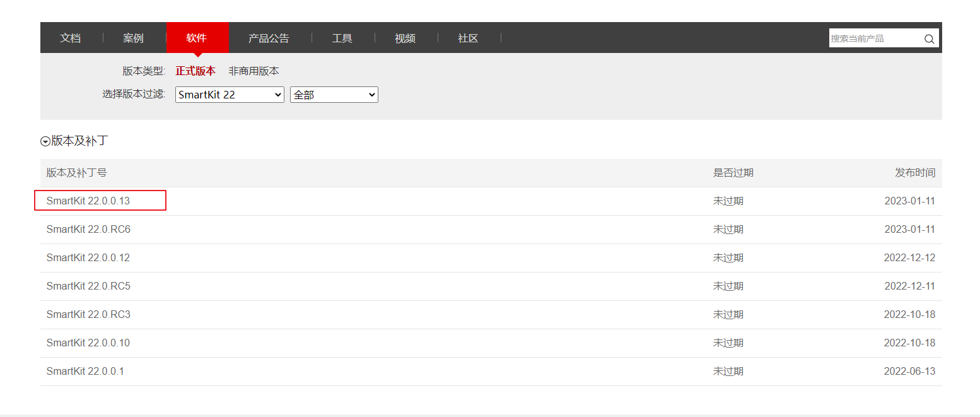Switch to the 视频 tab
Screen dimensions: 980x417
click(x=405, y=38)
